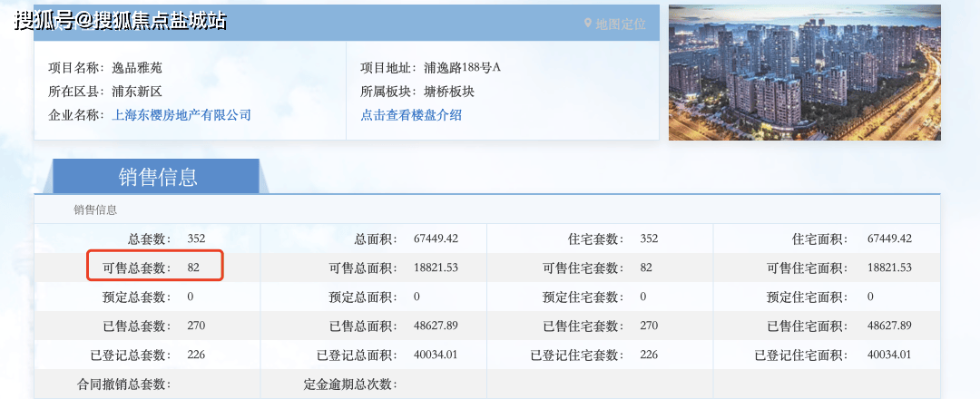Click the map pin location icon
Image resolution: width=980 pixels, height=399 pixels.
coord(587,24)
